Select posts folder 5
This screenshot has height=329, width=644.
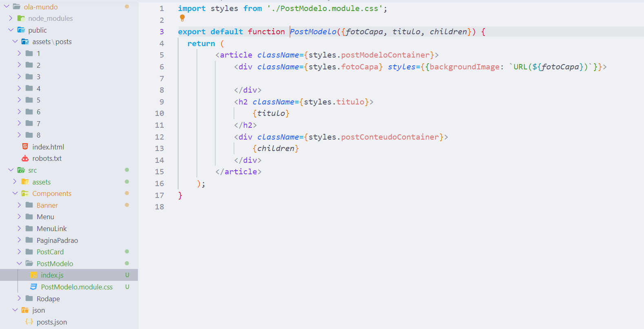point(38,100)
